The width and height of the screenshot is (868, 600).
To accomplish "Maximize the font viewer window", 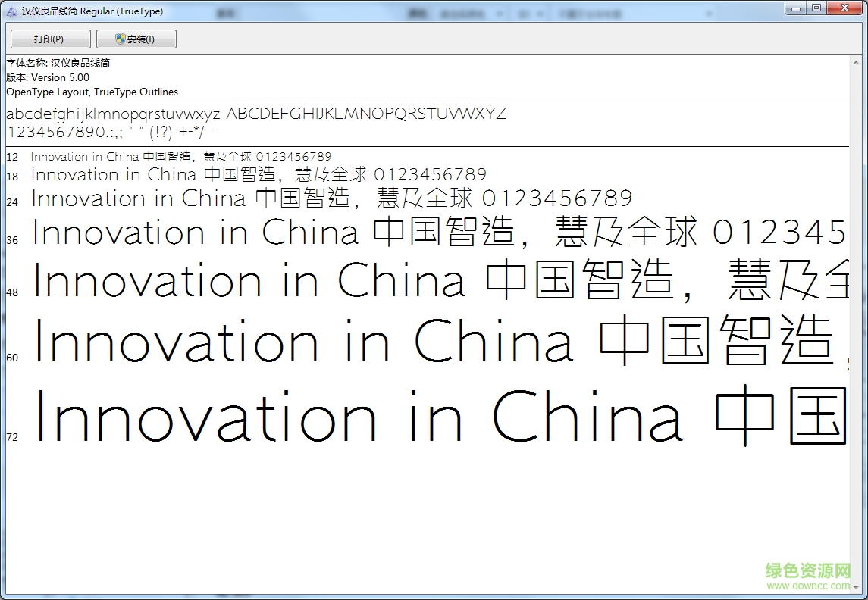I will [816, 8].
